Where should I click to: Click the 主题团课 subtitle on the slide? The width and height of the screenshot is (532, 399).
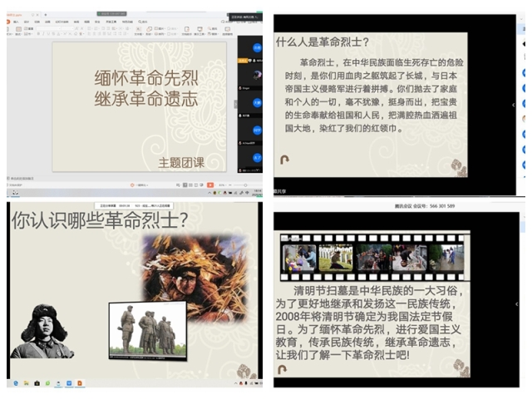(x=181, y=163)
